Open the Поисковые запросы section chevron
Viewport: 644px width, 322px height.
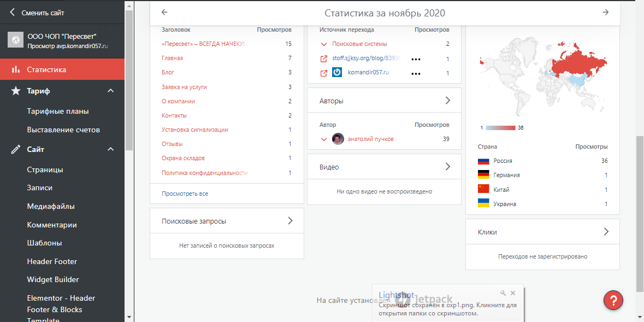(290, 221)
